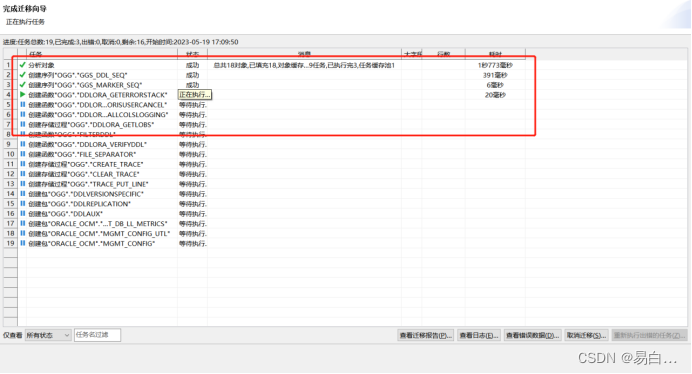Select task 创建存储过程"OGG"."CREATE_TRACE"

[86, 164]
